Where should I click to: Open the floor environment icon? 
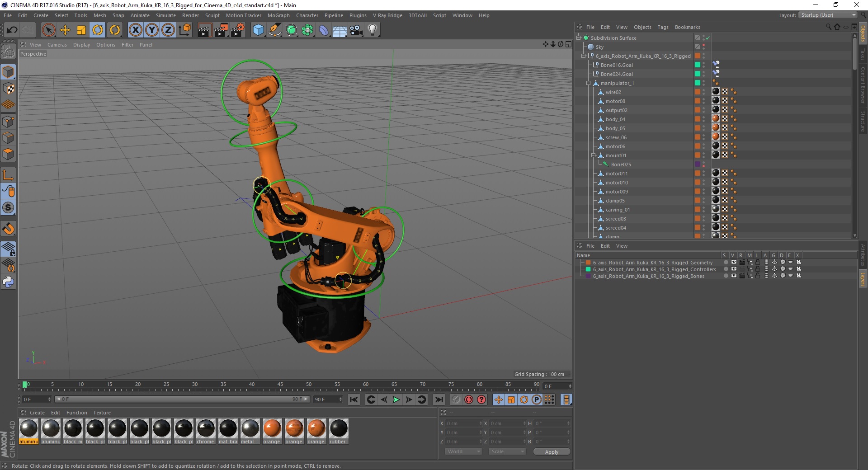tap(340, 30)
